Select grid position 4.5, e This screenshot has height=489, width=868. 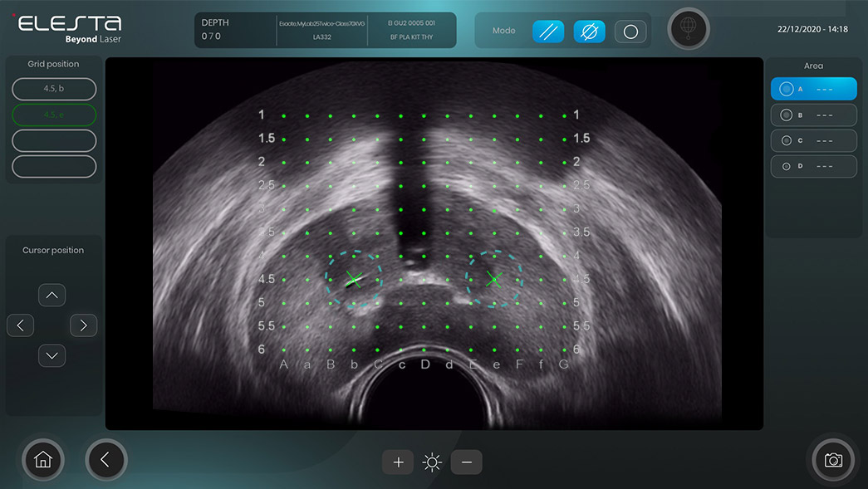(x=54, y=115)
